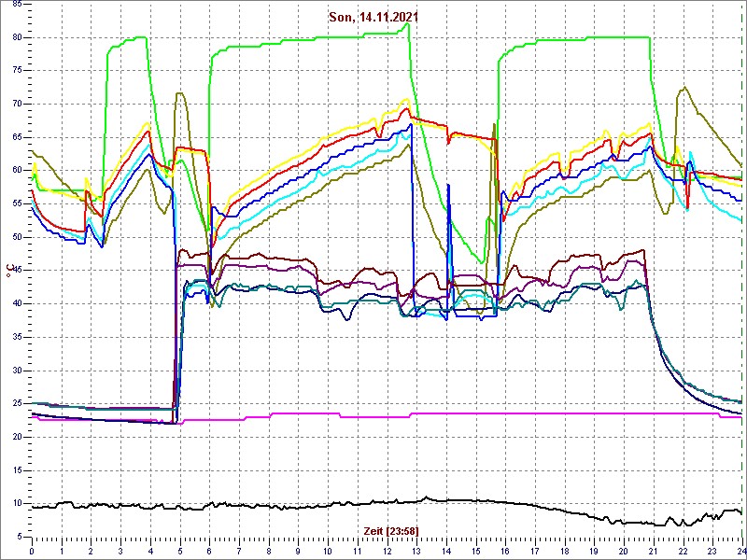Image resolution: width=747 pixels, height=560 pixels.
Task: Click hour 23 on the time axis
Action: (x=712, y=549)
